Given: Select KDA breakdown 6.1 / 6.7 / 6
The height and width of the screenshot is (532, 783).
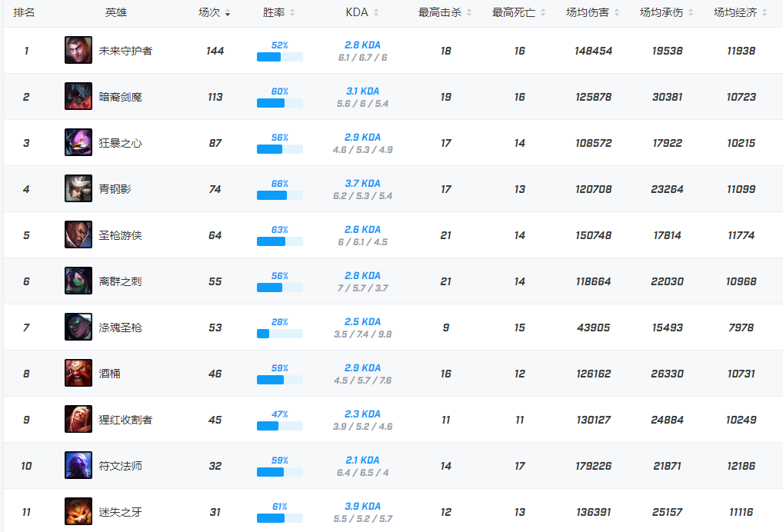Looking at the screenshot, I should 362,58.
